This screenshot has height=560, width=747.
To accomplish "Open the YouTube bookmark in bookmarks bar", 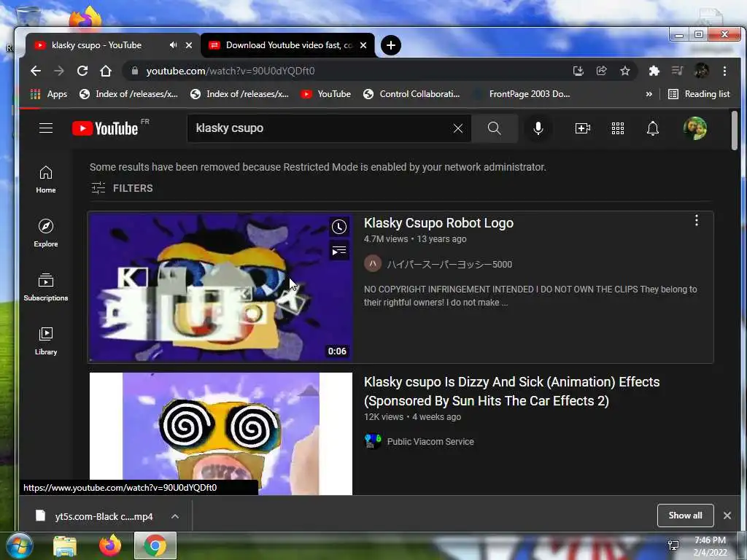I will (x=326, y=94).
